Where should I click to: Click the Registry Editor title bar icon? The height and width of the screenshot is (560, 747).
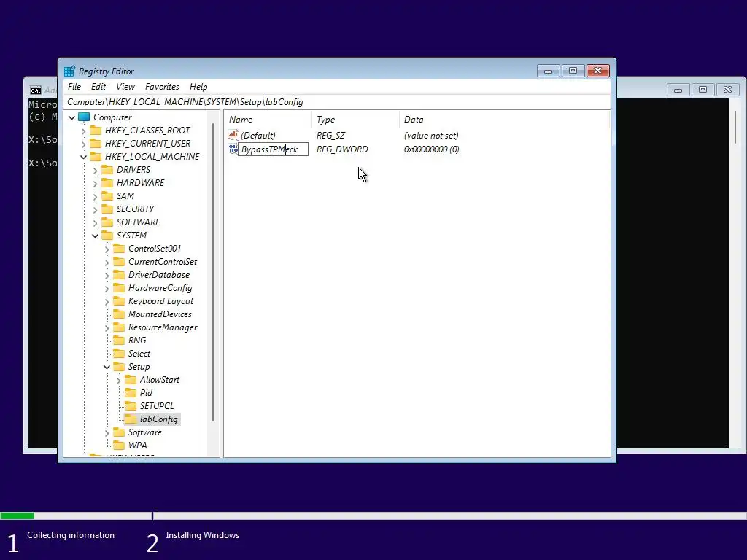pos(69,71)
